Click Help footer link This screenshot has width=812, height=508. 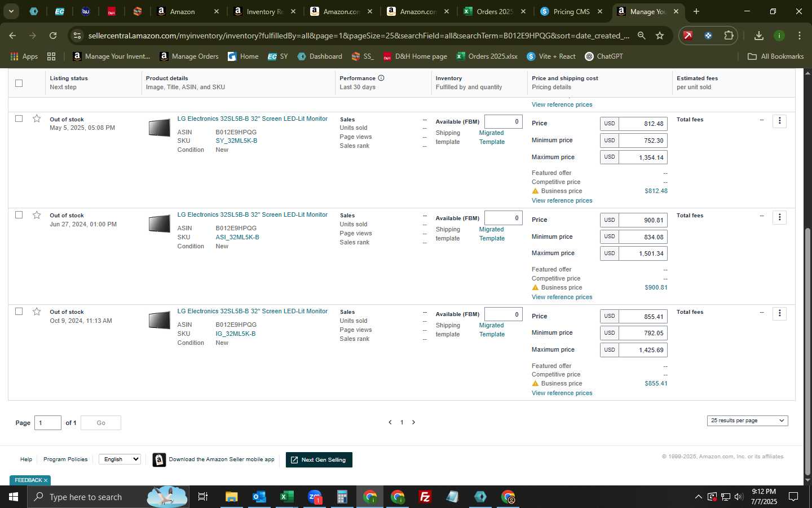click(x=26, y=459)
